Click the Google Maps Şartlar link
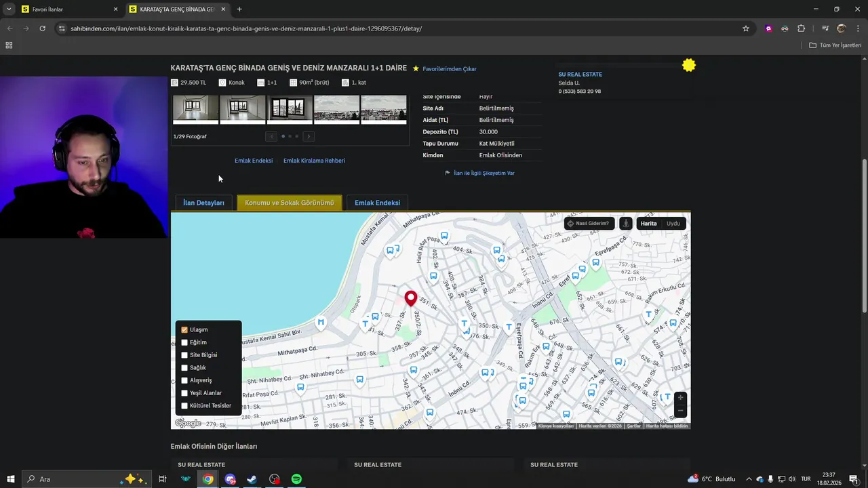Viewport: 868px width, 488px height. coord(634,426)
